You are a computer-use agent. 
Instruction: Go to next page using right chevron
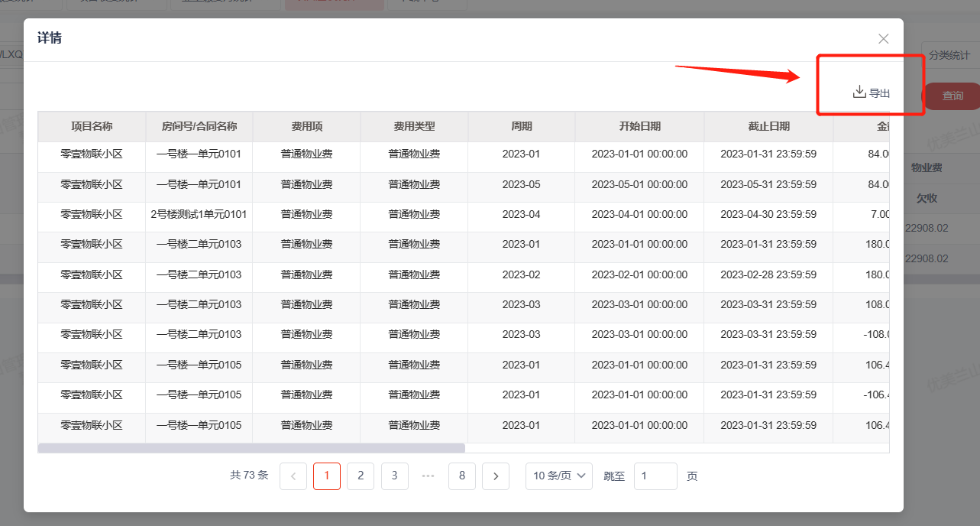[496, 476]
